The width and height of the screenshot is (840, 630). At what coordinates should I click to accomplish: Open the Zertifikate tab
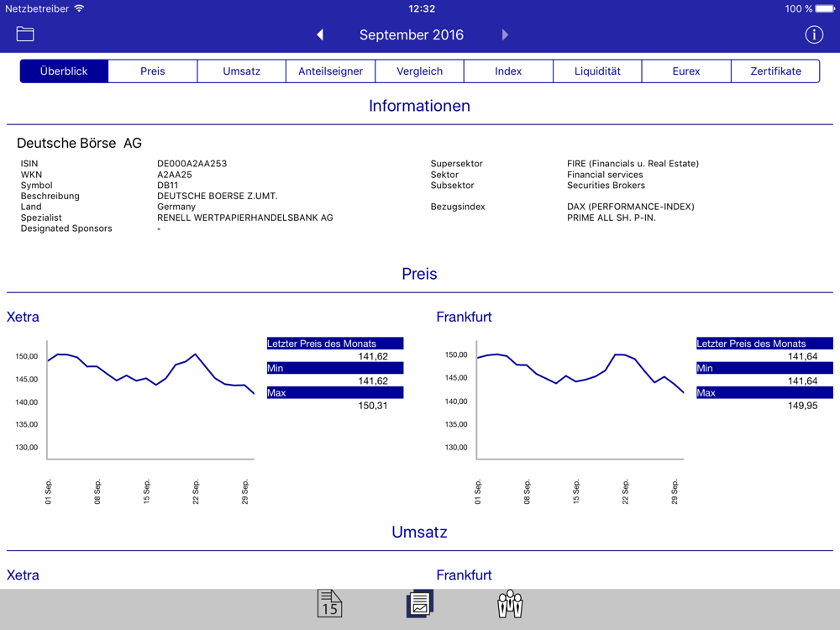pyautogui.click(x=775, y=71)
